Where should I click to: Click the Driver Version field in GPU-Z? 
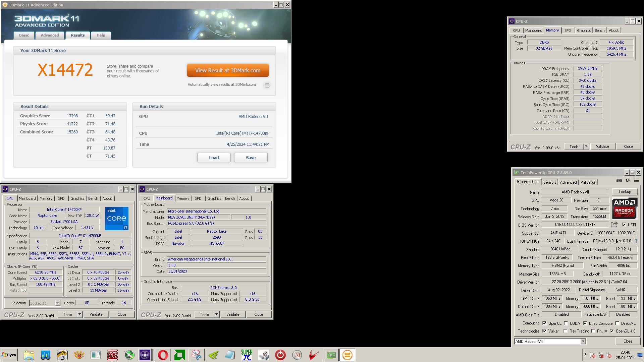590,282
